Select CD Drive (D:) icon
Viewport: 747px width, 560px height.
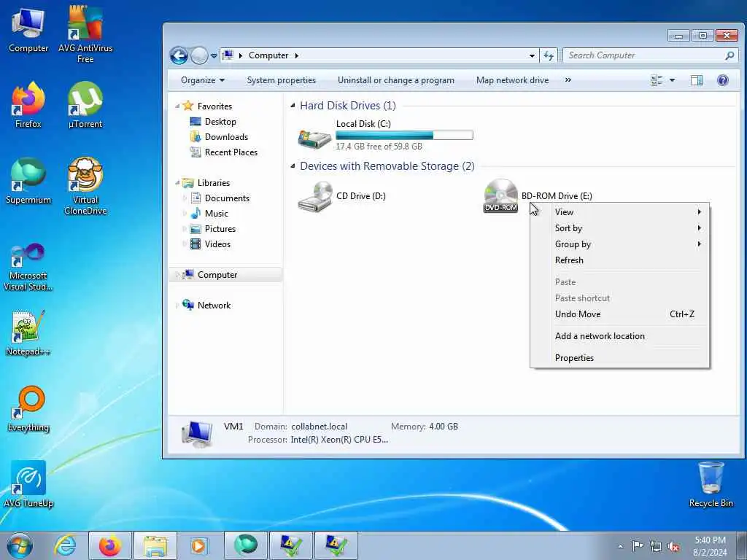314,196
